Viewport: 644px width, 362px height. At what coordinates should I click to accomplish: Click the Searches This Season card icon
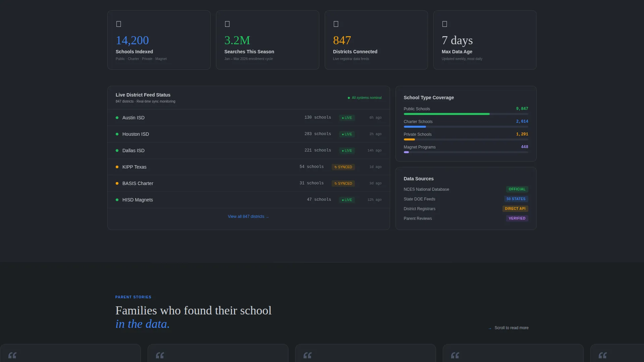(x=227, y=24)
